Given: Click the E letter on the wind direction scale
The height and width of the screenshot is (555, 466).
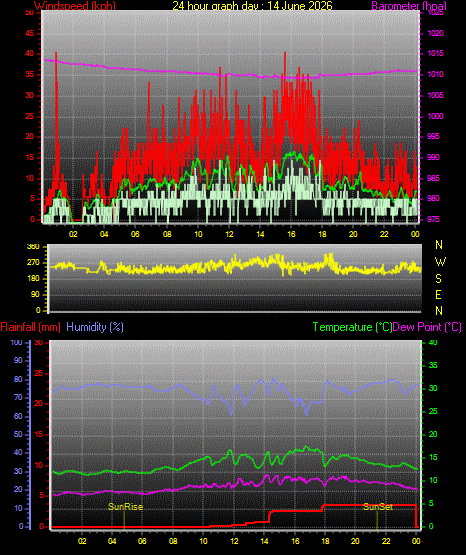Looking at the screenshot, I should pos(438,295).
